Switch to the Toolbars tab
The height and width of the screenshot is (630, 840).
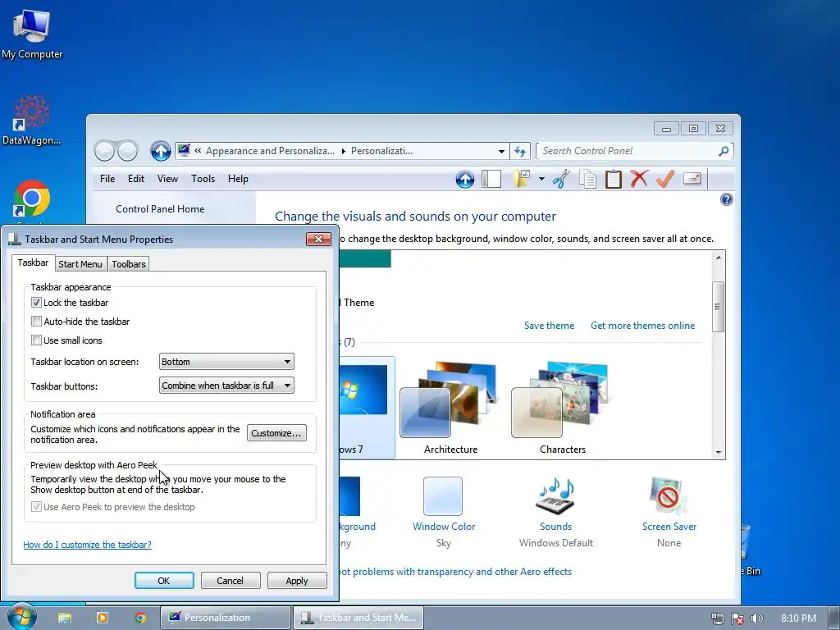point(129,264)
